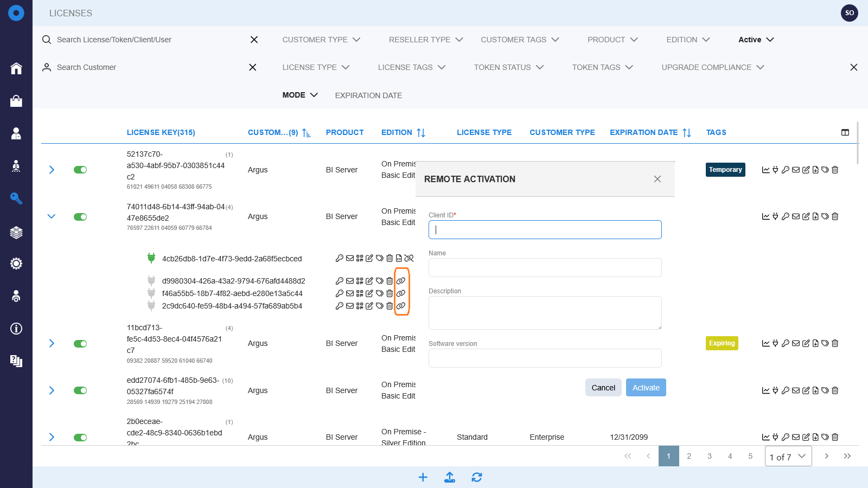Click the trash icon on the 2b0eceae license row
Screen dimensions: 868x488
pyautogui.click(x=835, y=436)
